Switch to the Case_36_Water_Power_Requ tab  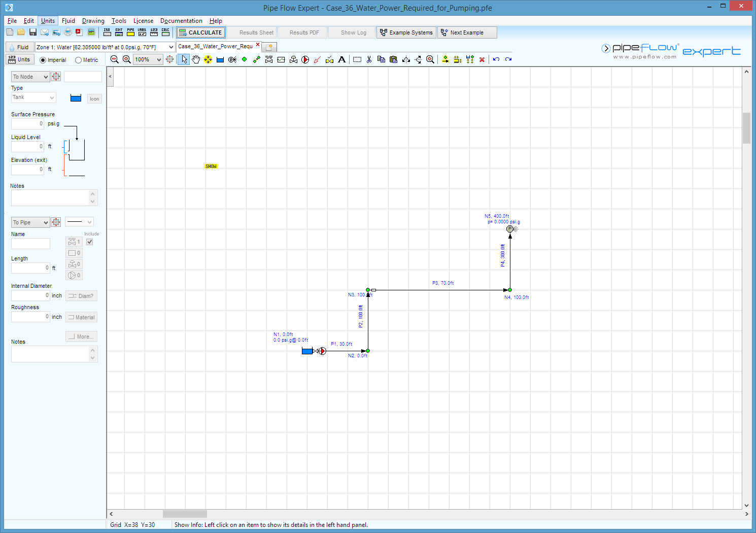[x=215, y=46]
